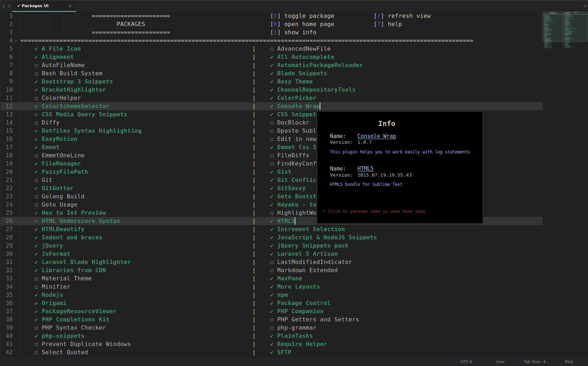Select the Increment Selection package
Viewport: 588px width, 366px height.
[311, 229]
